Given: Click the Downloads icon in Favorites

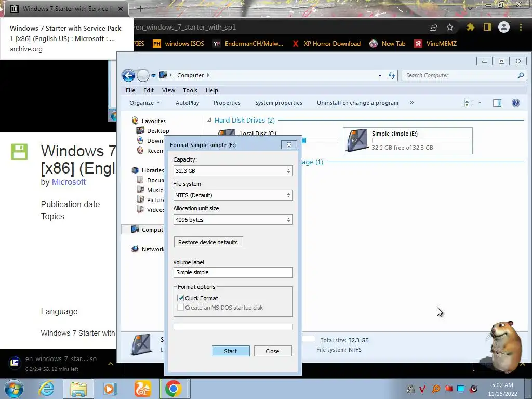Looking at the screenshot, I should tap(140, 140).
